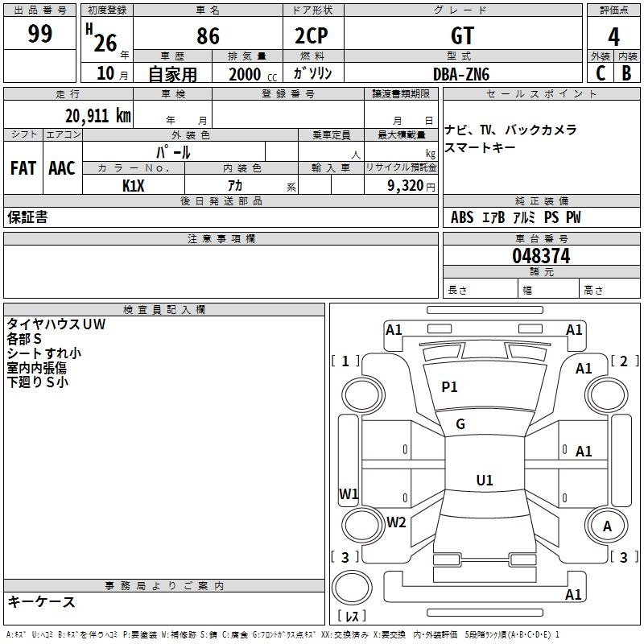Click the shift type FAT
The width and height of the screenshot is (644, 644).
[23, 168]
